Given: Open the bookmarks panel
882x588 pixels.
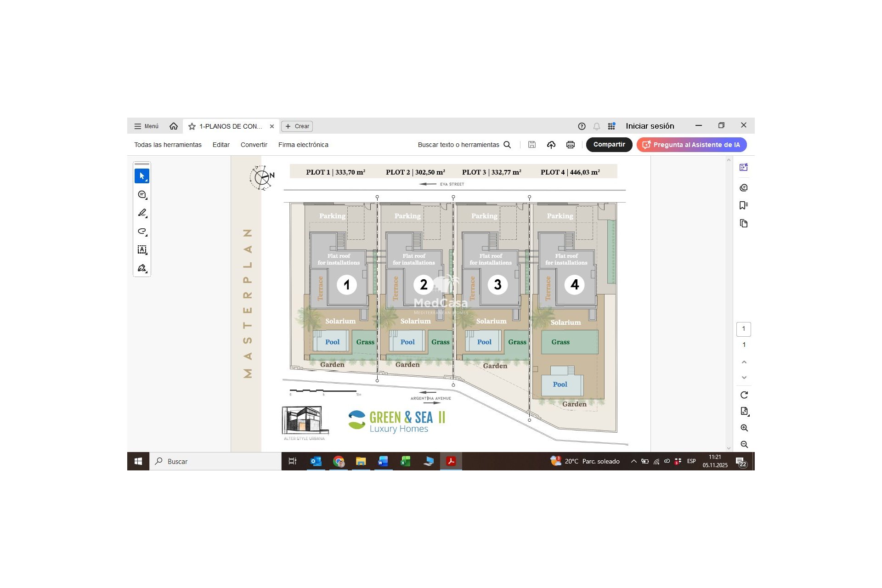Looking at the screenshot, I should tap(743, 205).
